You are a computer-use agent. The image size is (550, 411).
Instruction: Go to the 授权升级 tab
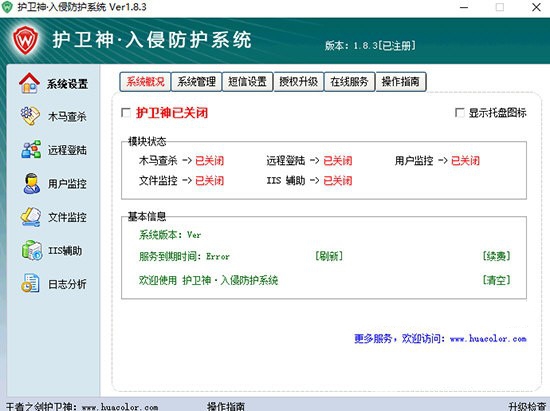[x=299, y=82]
